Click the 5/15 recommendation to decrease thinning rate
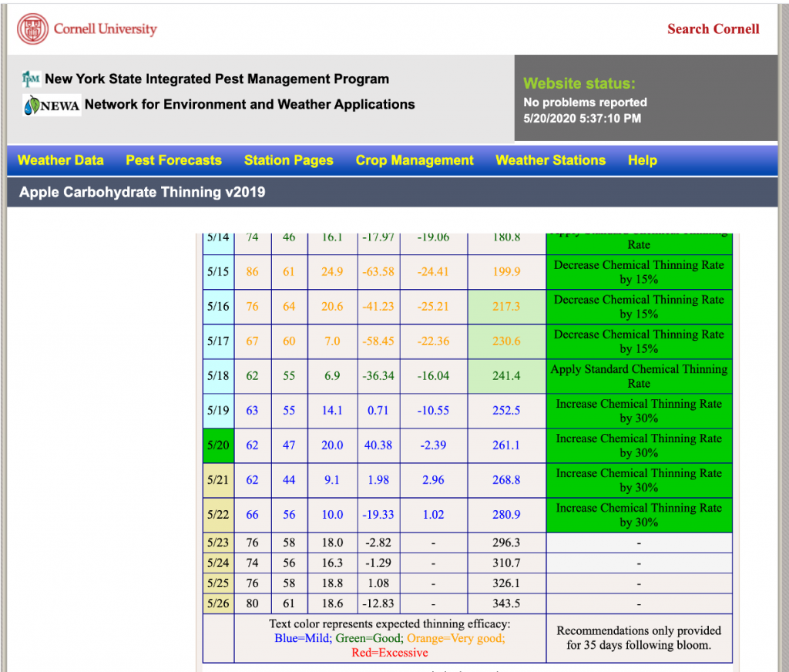789x672 pixels. pos(639,272)
